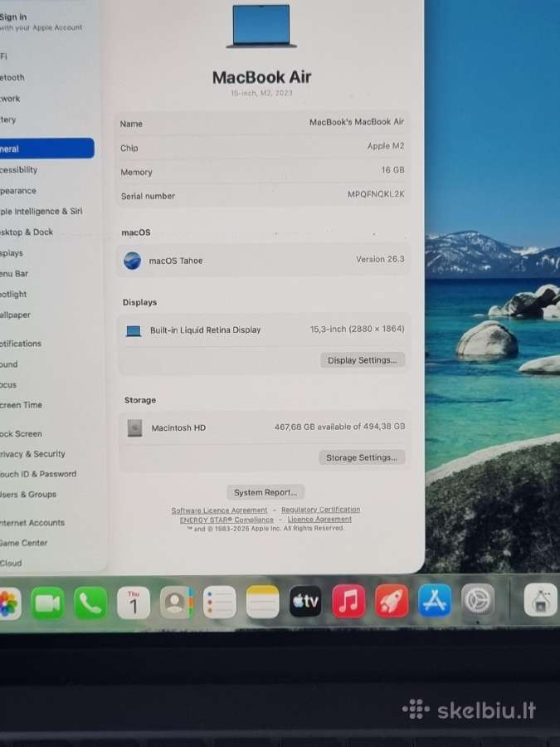Open Screen Time in sidebar
Image resolution: width=560 pixels, height=747 pixels.
point(21,405)
